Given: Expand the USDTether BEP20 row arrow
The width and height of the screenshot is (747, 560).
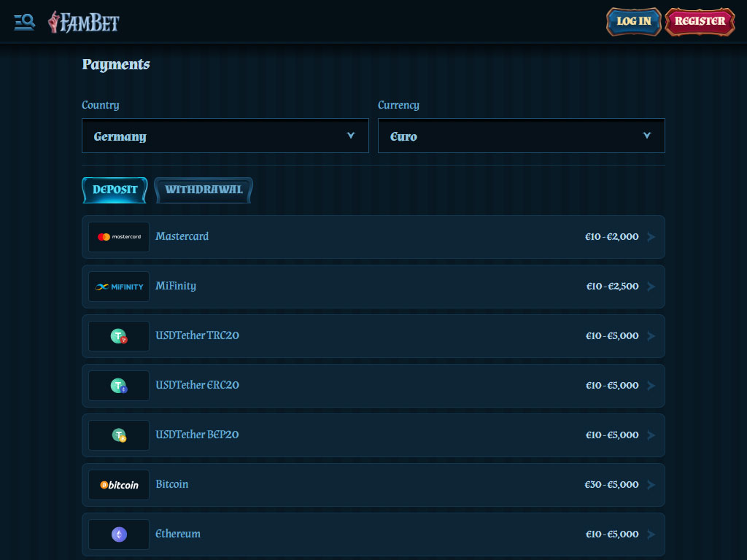Looking at the screenshot, I should (651, 435).
